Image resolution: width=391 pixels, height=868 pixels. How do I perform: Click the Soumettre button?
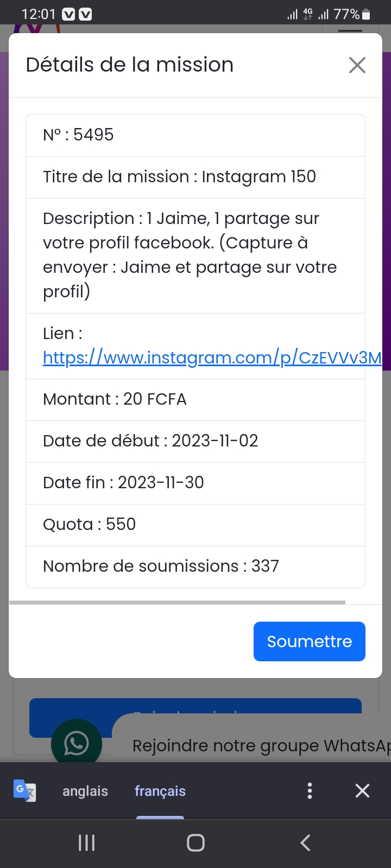click(309, 641)
